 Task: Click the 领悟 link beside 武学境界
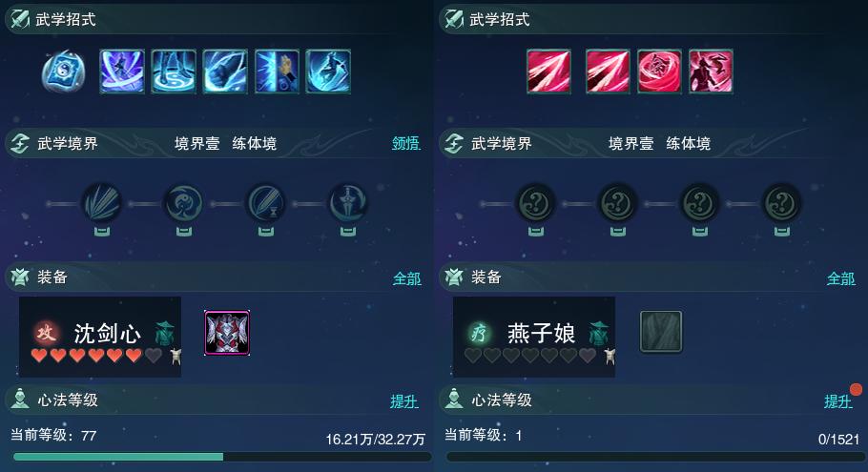pos(406,144)
